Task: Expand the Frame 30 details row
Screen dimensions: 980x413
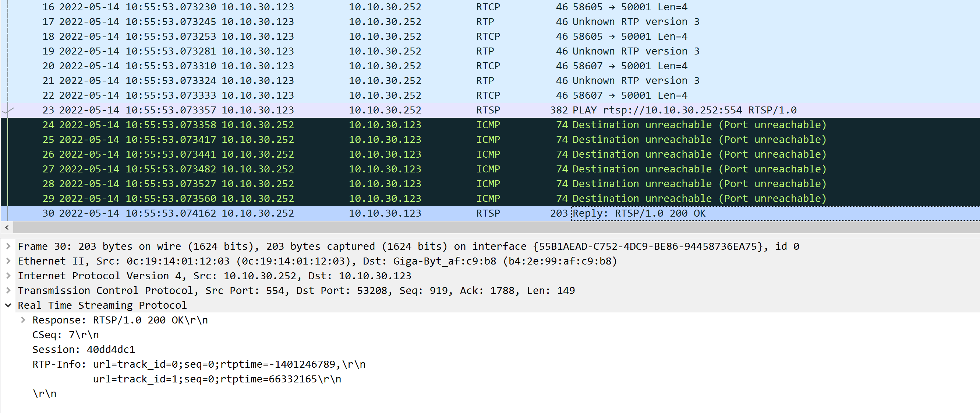Action: (8, 246)
